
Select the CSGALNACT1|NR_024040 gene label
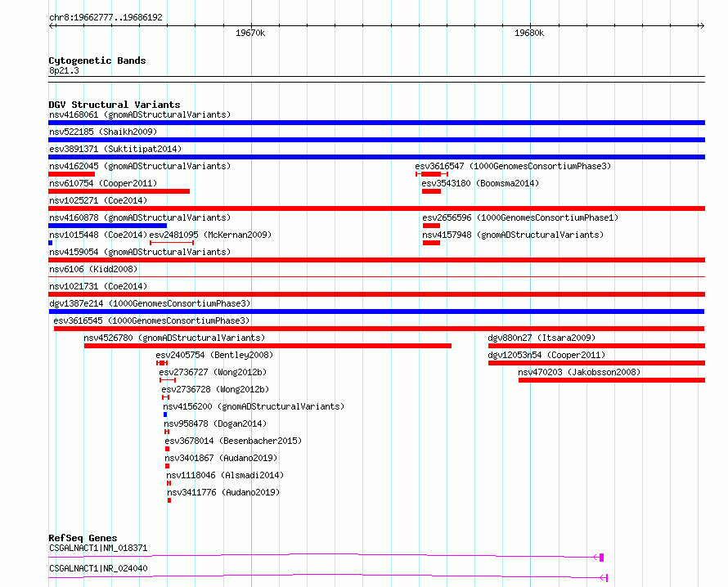coord(98,568)
